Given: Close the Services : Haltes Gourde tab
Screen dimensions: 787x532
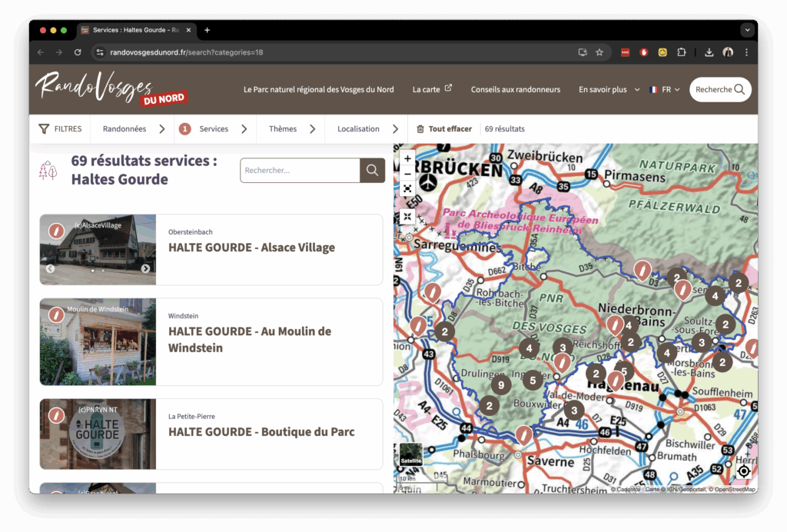Looking at the screenshot, I should pyautogui.click(x=189, y=30).
